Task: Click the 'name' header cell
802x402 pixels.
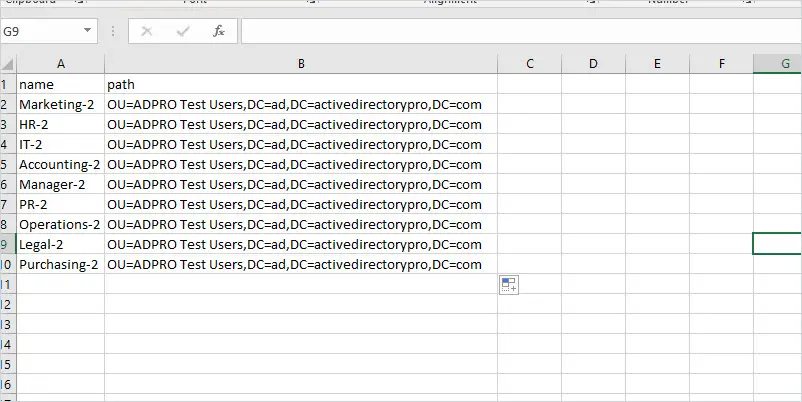Action: (61, 84)
